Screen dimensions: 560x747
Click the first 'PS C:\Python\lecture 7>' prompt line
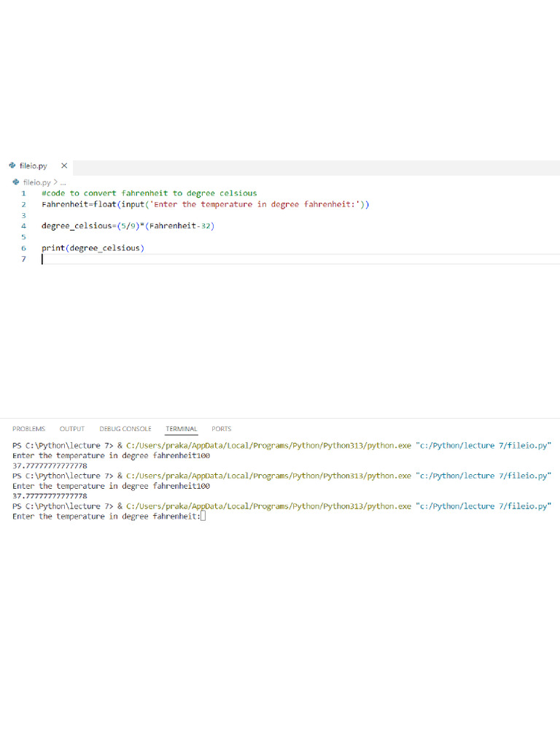point(282,446)
